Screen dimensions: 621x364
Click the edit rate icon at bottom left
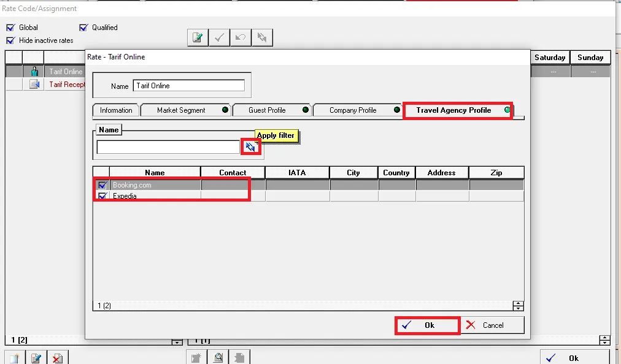coord(36,358)
